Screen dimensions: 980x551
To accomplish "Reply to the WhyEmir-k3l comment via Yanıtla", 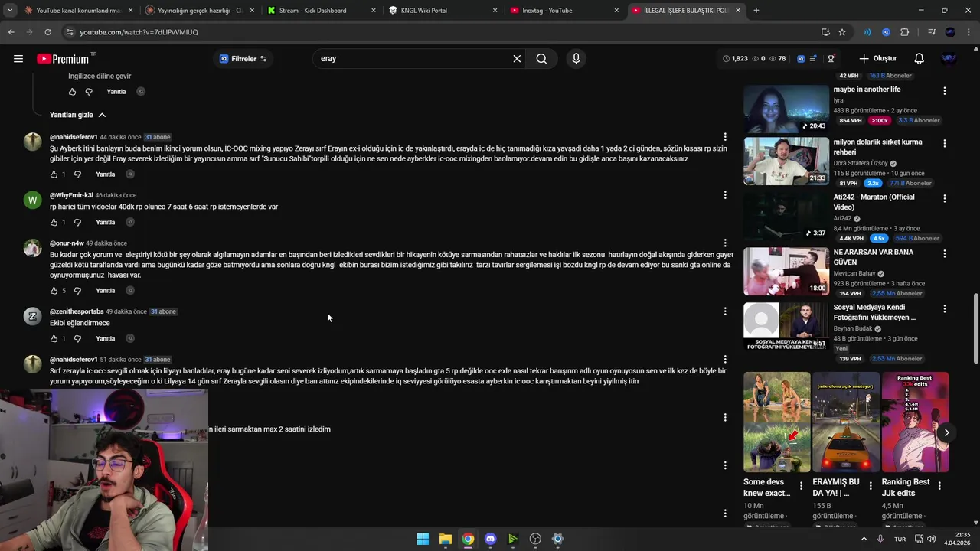I will point(106,223).
